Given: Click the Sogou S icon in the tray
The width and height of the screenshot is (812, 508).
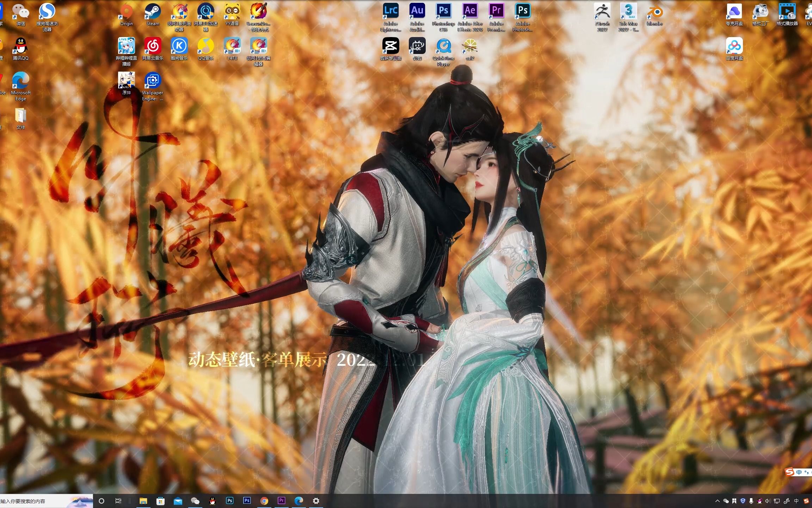Looking at the screenshot, I should click(x=806, y=501).
